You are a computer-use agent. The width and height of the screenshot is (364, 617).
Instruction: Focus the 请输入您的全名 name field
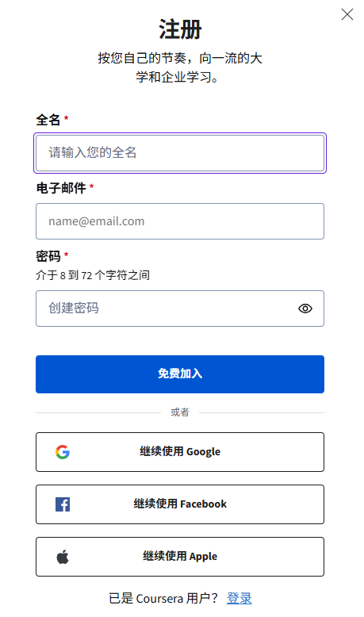coord(180,153)
